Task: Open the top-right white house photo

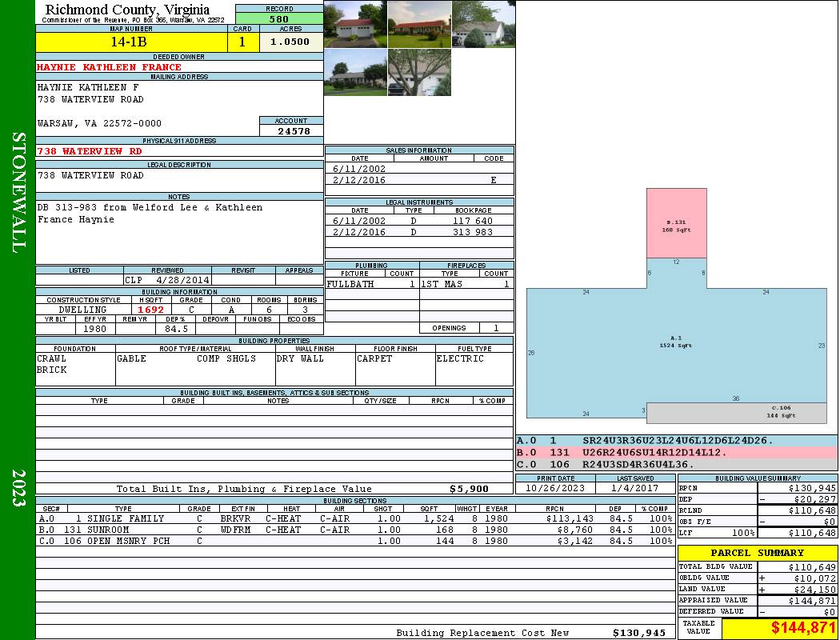Action: tap(483, 24)
